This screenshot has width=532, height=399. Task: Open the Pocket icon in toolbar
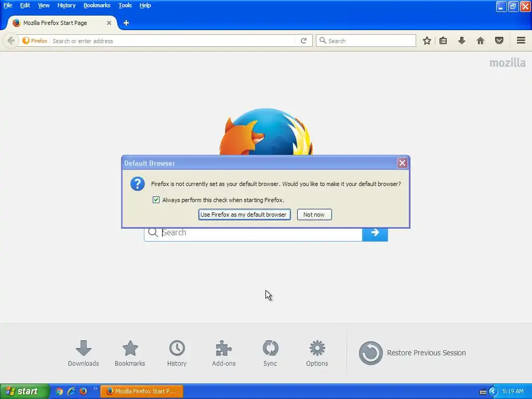click(499, 41)
